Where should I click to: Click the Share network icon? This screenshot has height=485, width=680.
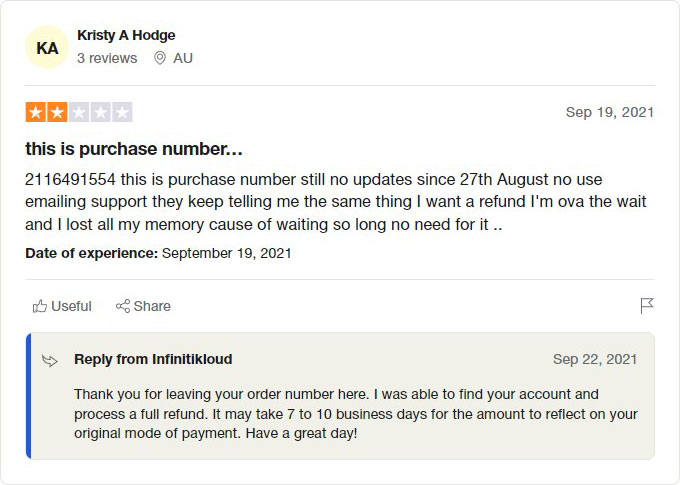click(x=123, y=306)
